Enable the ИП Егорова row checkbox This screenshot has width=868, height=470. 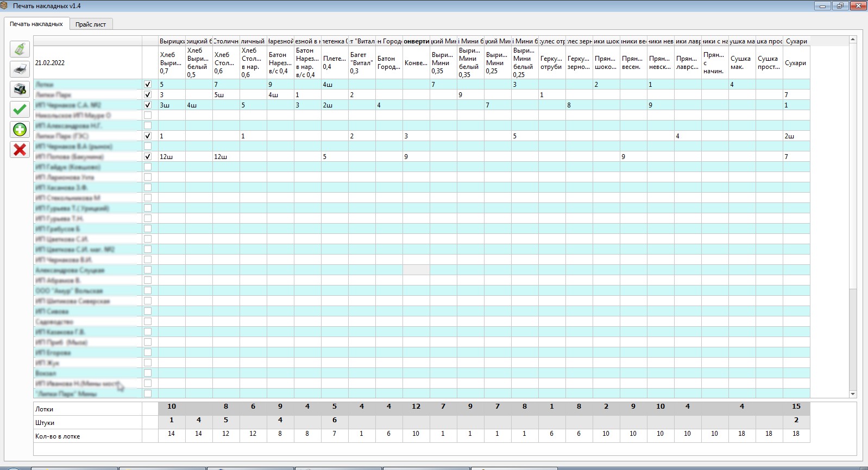tap(147, 352)
